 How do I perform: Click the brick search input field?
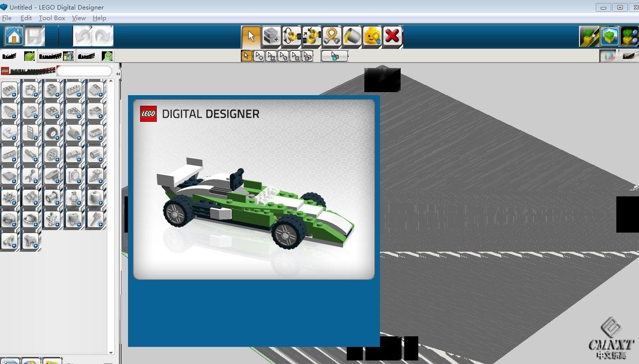coord(84,71)
